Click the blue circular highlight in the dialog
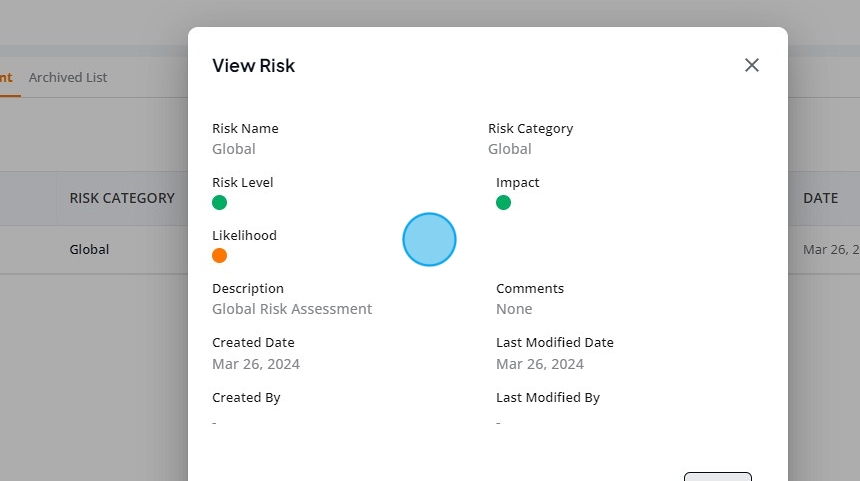 pos(429,240)
